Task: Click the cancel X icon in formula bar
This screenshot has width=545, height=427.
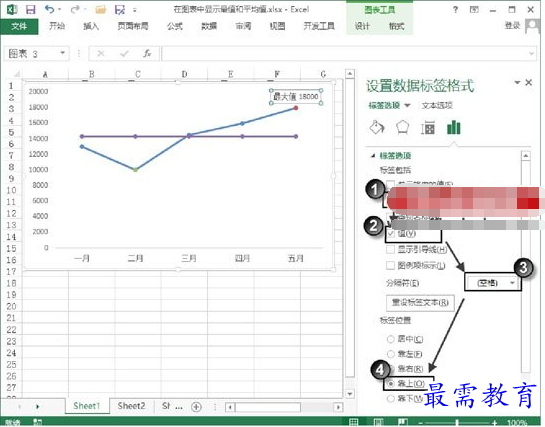Action: pyautogui.click(x=101, y=54)
